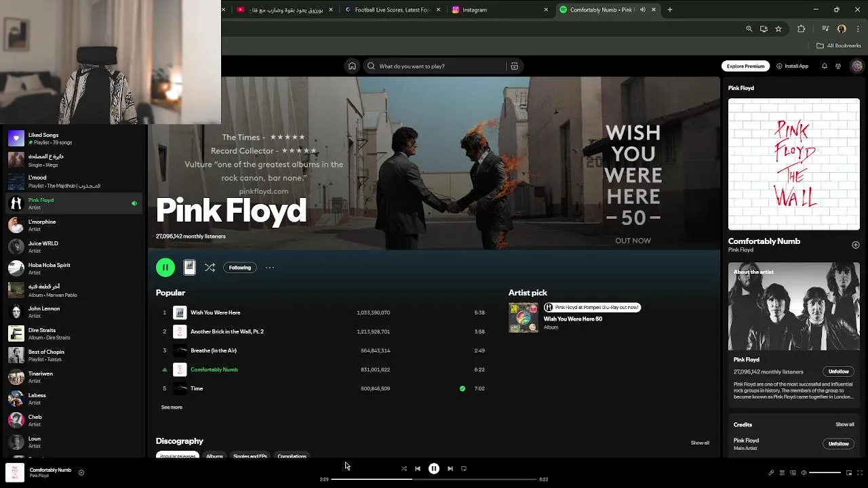
Task: Open Chrome zoom icon in address bar
Action: tap(749, 28)
